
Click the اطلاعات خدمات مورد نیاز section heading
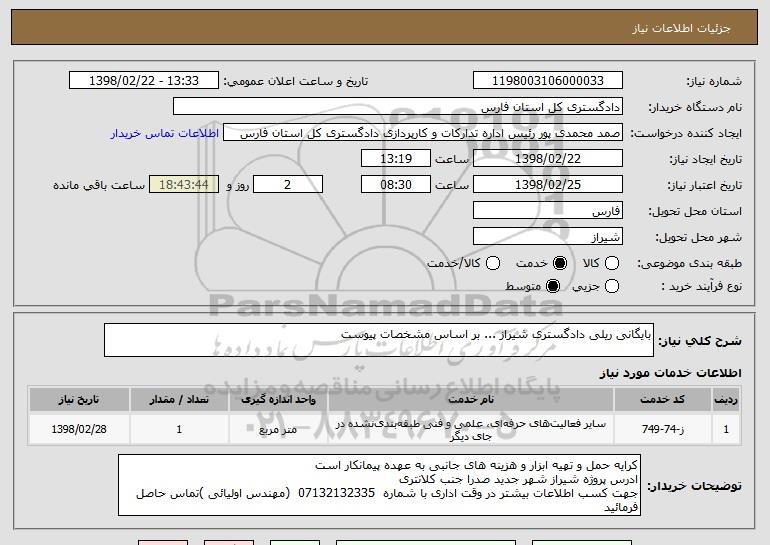coord(670,373)
